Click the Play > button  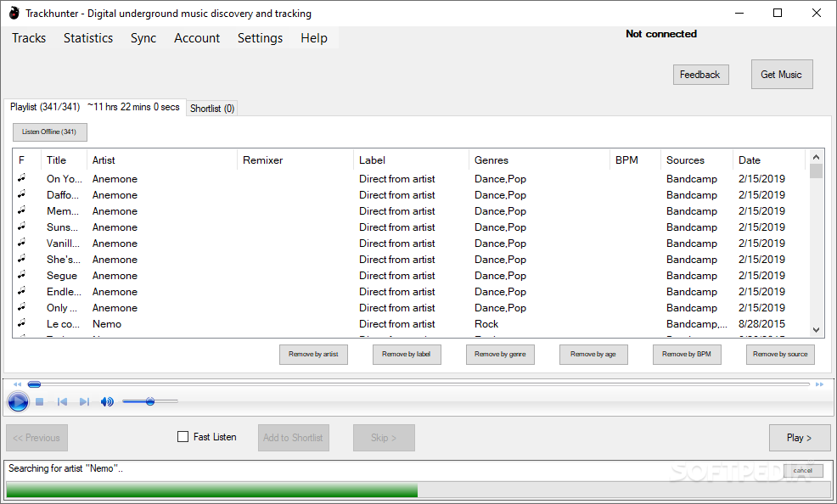point(800,438)
